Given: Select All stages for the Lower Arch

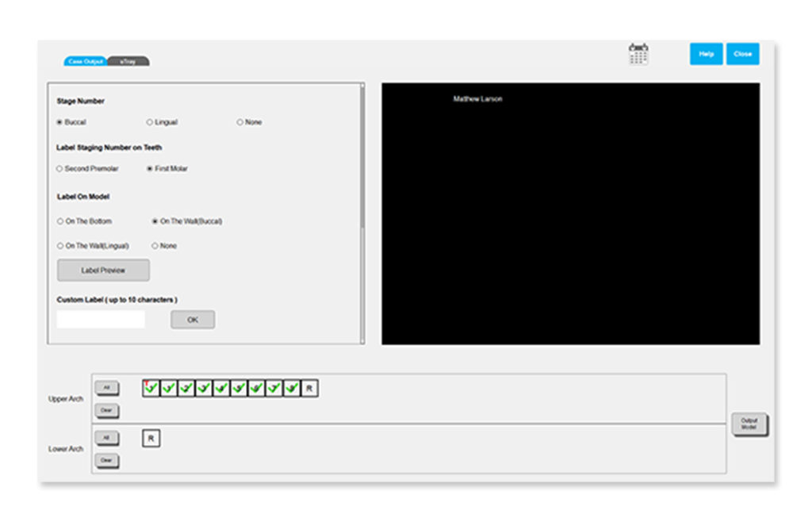Looking at the screenshot, I should click(107, 437).
